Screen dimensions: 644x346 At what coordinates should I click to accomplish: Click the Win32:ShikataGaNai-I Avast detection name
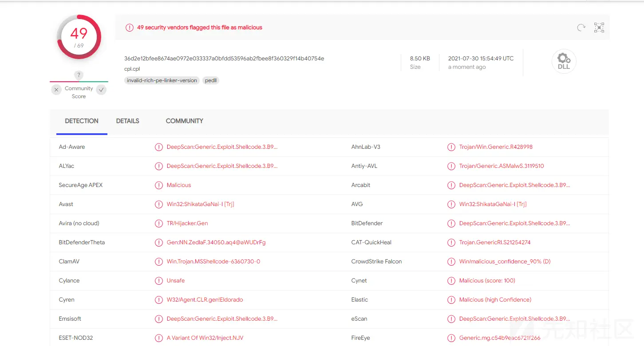200,204
